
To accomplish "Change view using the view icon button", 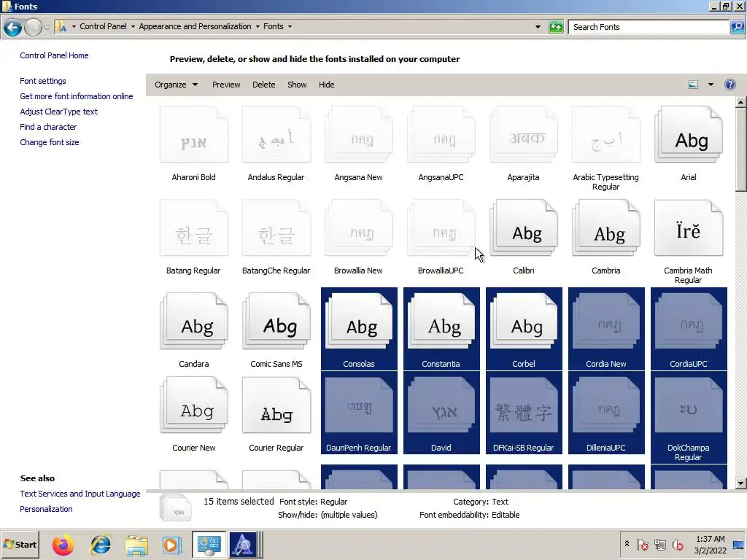I will (x=693, y=85).
